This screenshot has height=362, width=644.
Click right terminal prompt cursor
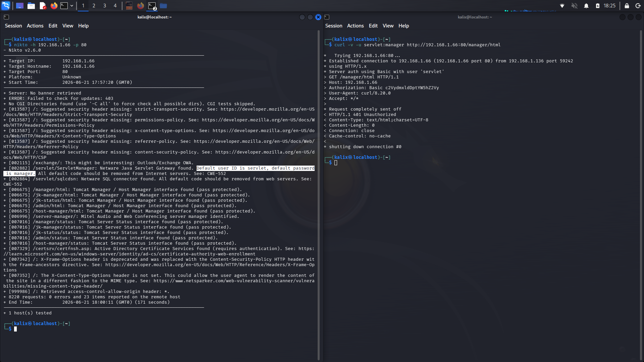click(x=336, y=163)
